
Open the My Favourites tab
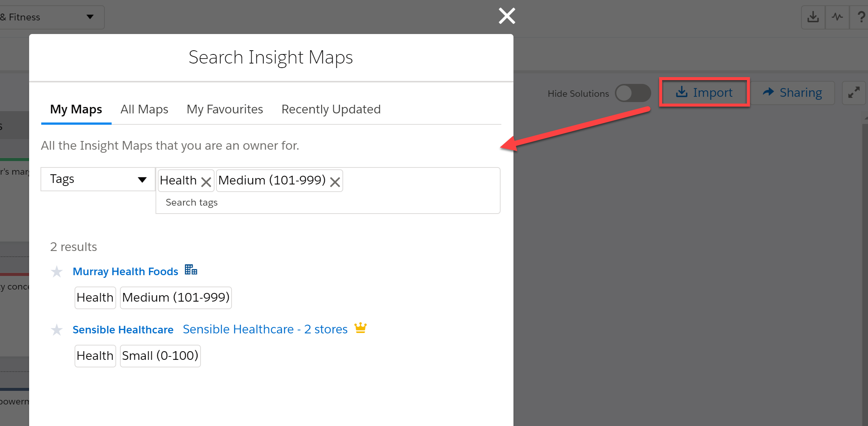click(225, 109)
